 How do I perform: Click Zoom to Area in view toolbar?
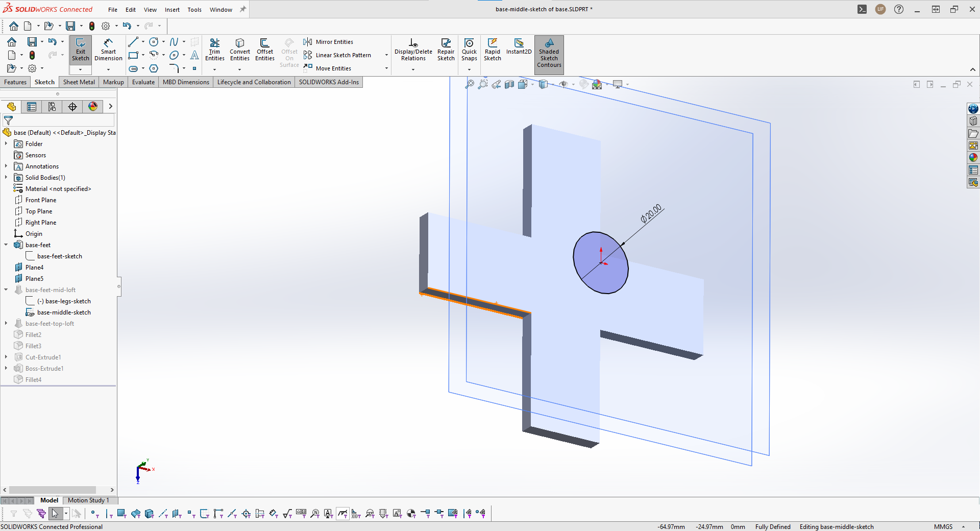point(483,84)
